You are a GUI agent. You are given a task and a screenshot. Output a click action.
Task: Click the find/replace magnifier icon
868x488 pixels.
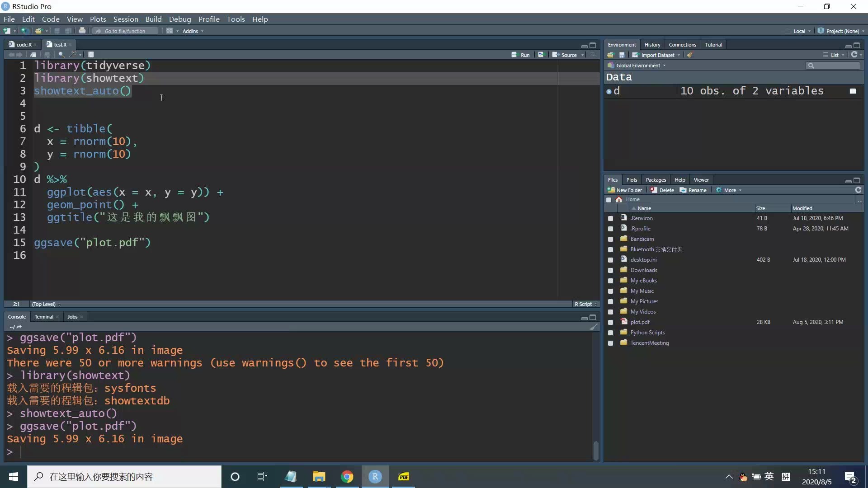pyautogui.click(x=61, y=55)
